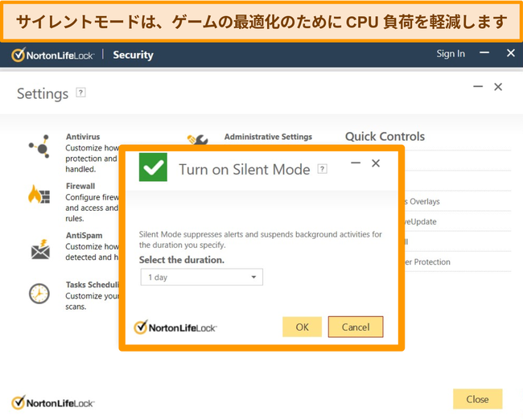Click NortonLifeLock logo at window bottom

pyautogui.click(x=52, y=402)
